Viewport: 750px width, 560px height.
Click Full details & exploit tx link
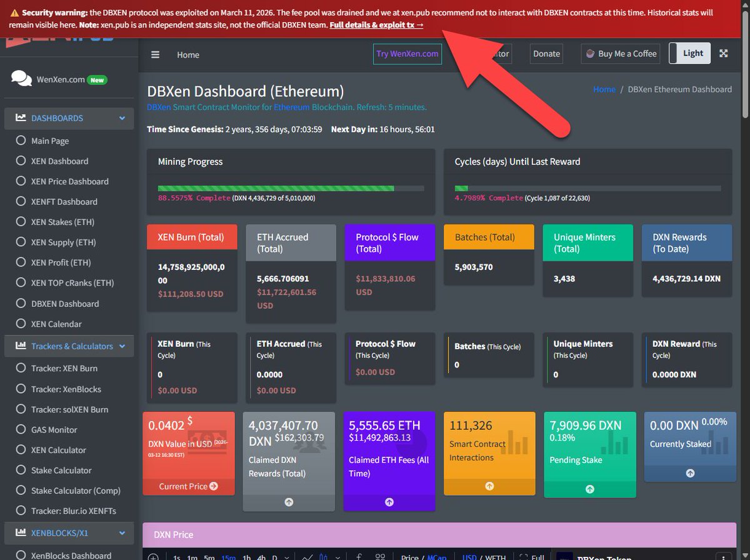376,24
